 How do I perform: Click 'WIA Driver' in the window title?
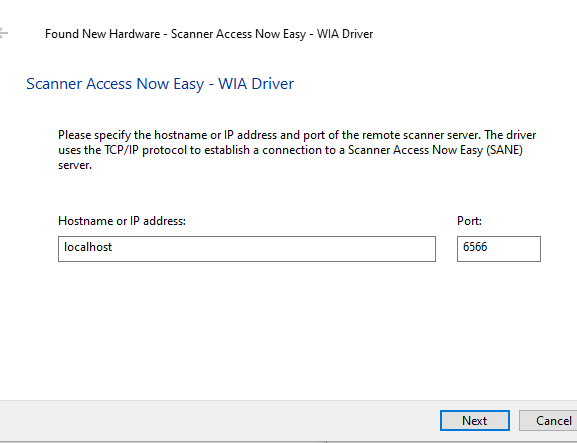[x=345, y=34]
